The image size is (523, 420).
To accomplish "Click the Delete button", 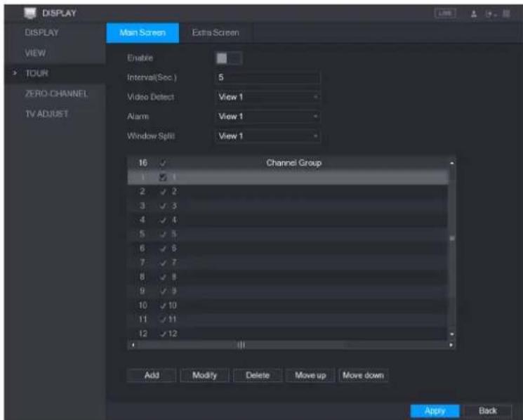I will coord(258,375).
